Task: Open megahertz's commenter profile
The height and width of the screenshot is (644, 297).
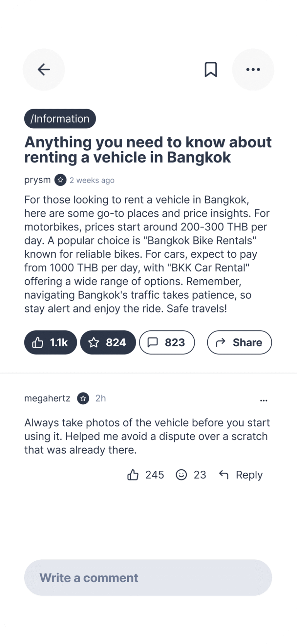Action: click(47, 398)
